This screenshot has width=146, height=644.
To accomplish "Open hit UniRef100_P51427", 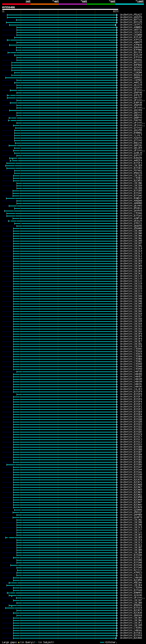I will point(131,15).
